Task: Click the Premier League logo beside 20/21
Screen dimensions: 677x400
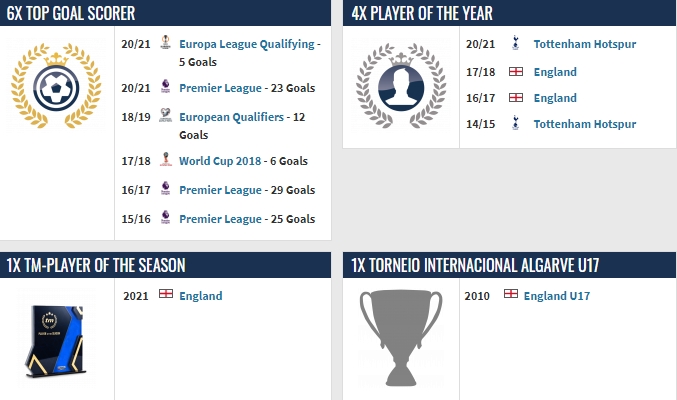Action: click(x=165, y=86)
